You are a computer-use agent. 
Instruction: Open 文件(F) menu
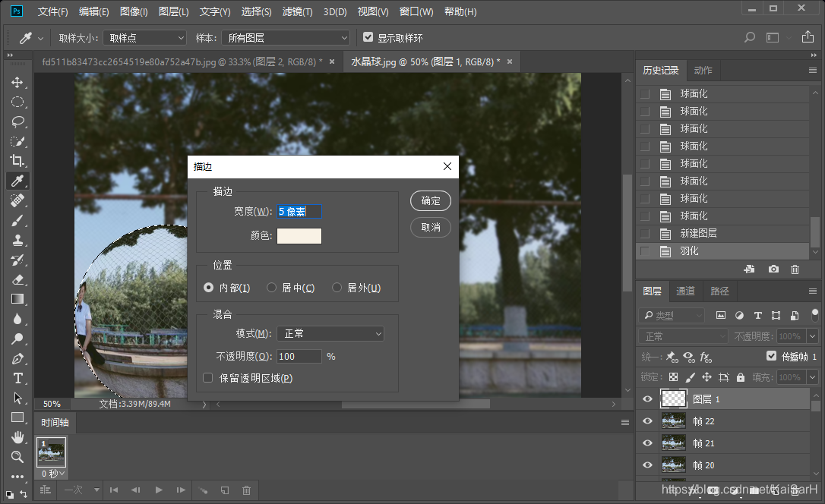pos(52,11)
